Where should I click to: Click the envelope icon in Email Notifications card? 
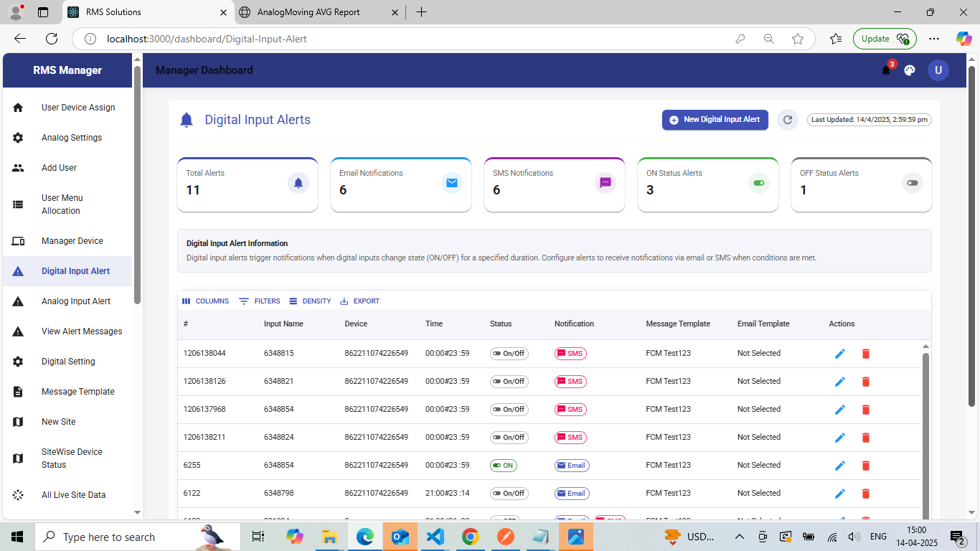(x=452, y=183)
